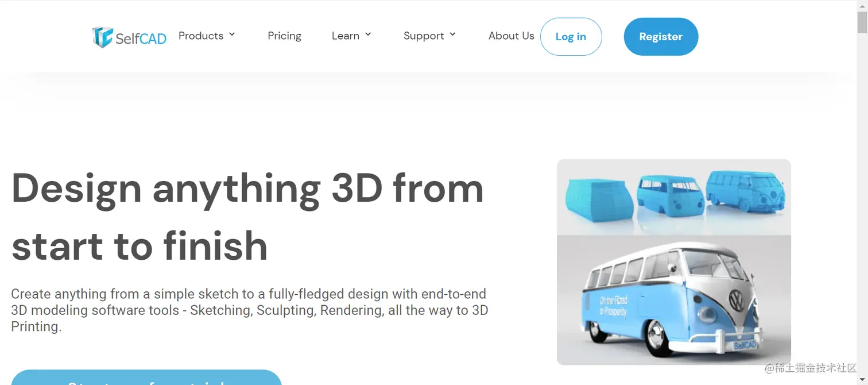The image size is (868, 385).
Task: Click the start free trial button
Action: click(146, 378)
